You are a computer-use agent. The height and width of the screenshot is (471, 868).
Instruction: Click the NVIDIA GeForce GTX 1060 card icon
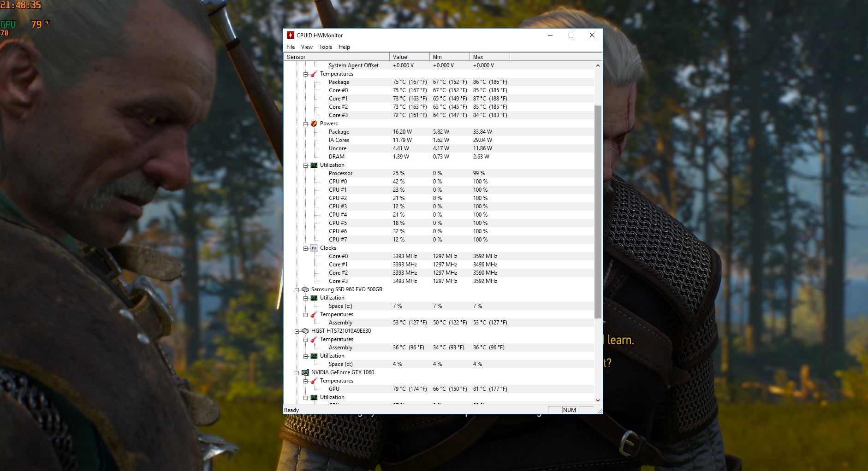coord(305,372)
